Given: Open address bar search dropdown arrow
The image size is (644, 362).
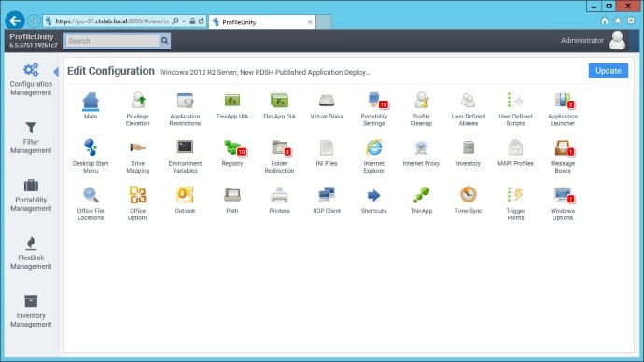Looking at the screenshot, I should [x=184, y=21].
